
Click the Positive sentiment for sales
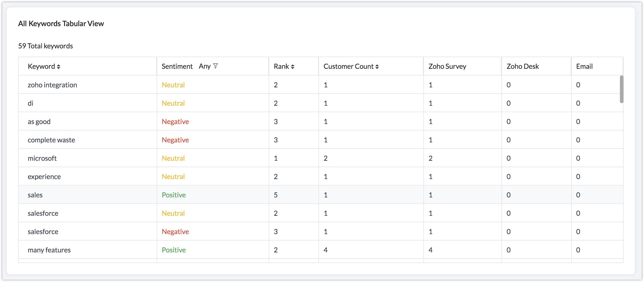tap(174, 195)
